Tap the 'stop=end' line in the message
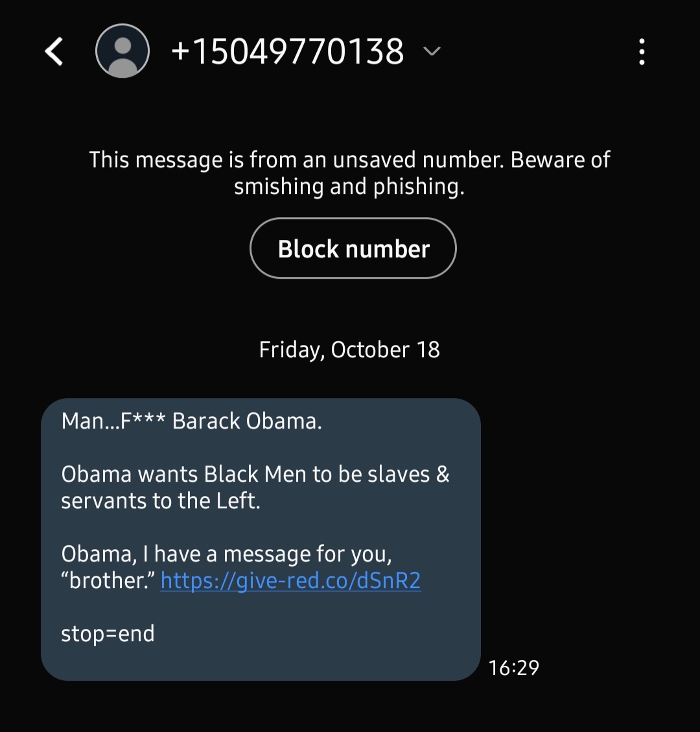700x732 pixels. (x=108, y=634)
